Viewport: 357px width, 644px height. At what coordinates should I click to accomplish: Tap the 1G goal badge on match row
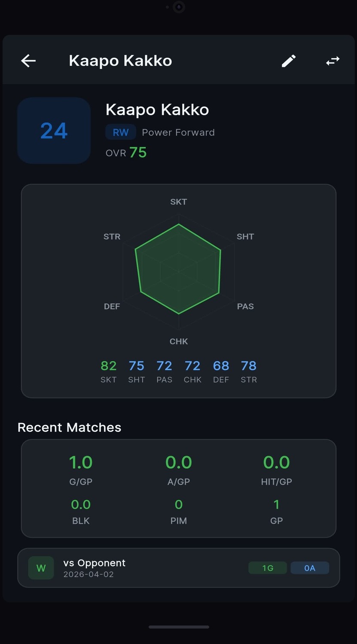(267, 567)
